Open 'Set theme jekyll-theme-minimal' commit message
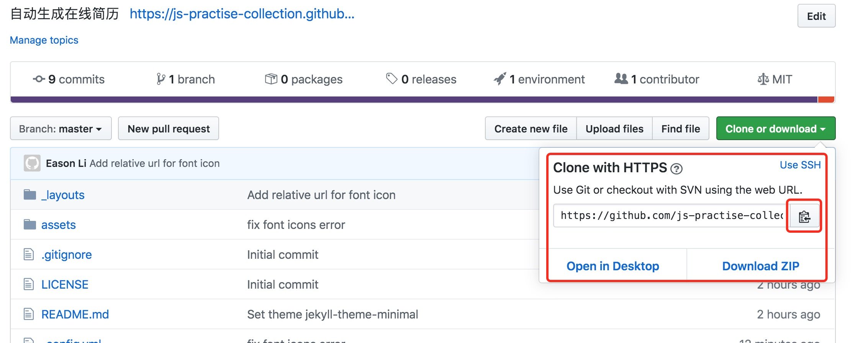868x343 pixels. click(x=333, y=314)
